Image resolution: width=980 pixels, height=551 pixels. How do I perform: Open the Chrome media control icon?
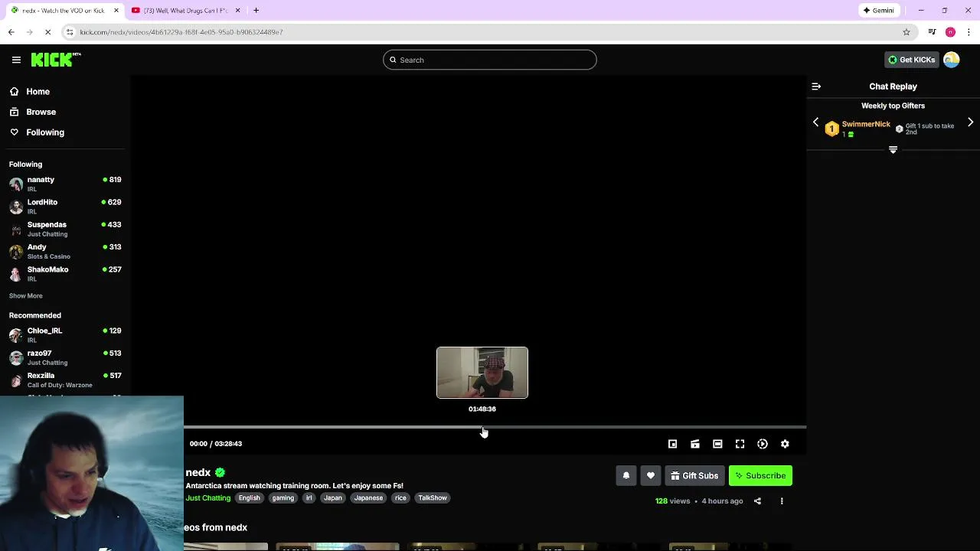pyautogui.click(x=932, y=32)
